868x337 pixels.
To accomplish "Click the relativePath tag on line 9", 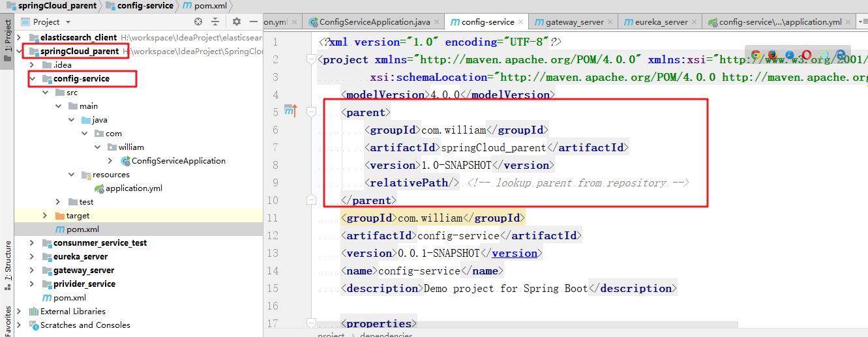I will click(x=413, y=183).
